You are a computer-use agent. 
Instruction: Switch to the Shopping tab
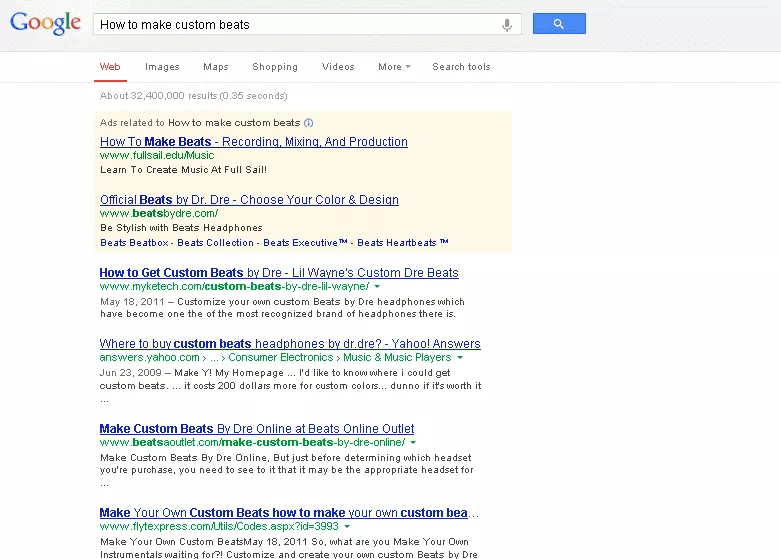point(275,67)
